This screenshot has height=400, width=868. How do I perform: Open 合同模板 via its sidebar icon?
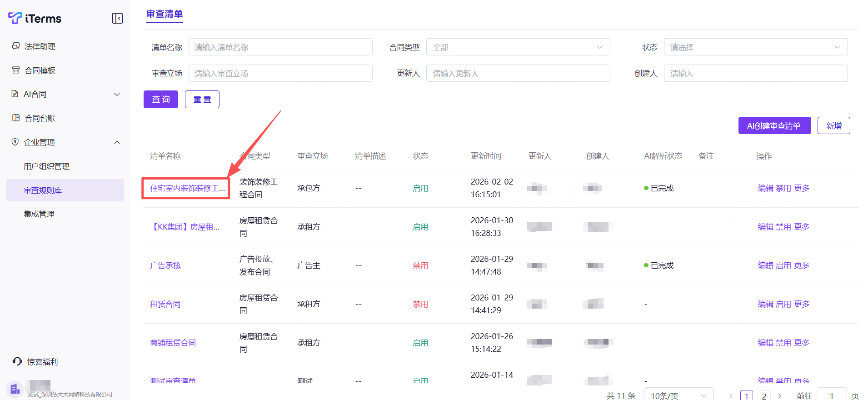click(16, 70)
